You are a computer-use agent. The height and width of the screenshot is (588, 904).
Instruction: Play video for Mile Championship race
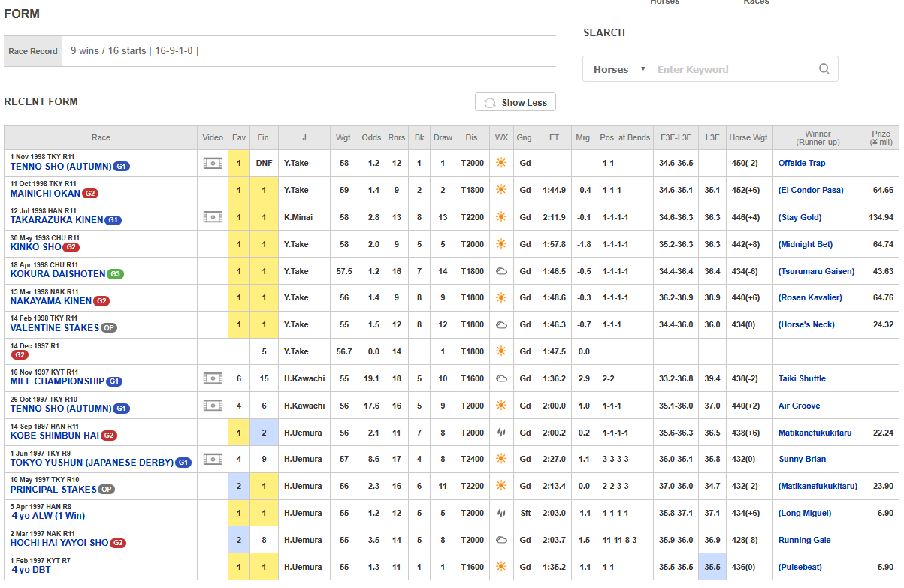(x=213, y=378)
